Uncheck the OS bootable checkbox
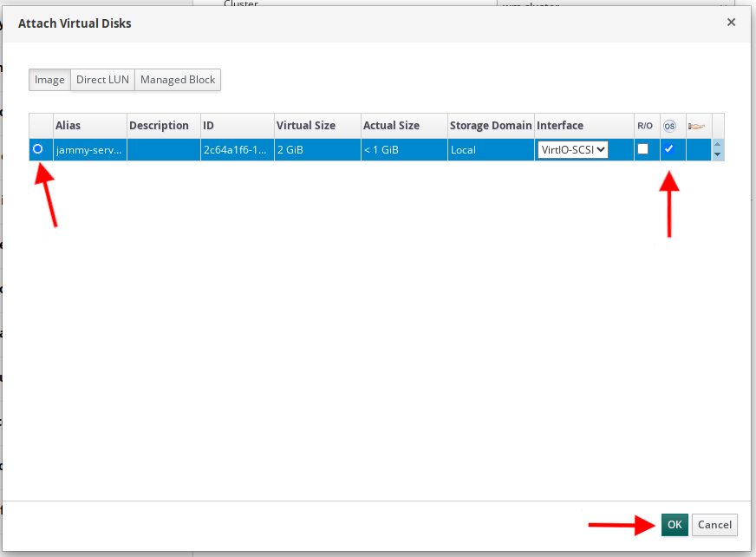The width and height of the screenshot is (756, 557). (x=668, y=149)
